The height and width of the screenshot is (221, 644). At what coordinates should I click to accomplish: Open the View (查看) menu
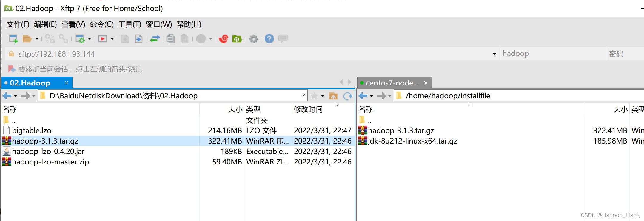pos(73,24)
